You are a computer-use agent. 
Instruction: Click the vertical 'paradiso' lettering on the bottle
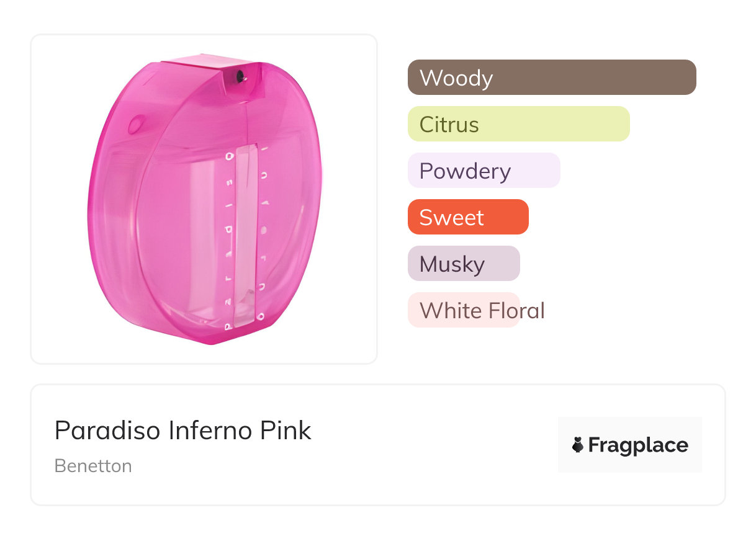tap(229, 242)
